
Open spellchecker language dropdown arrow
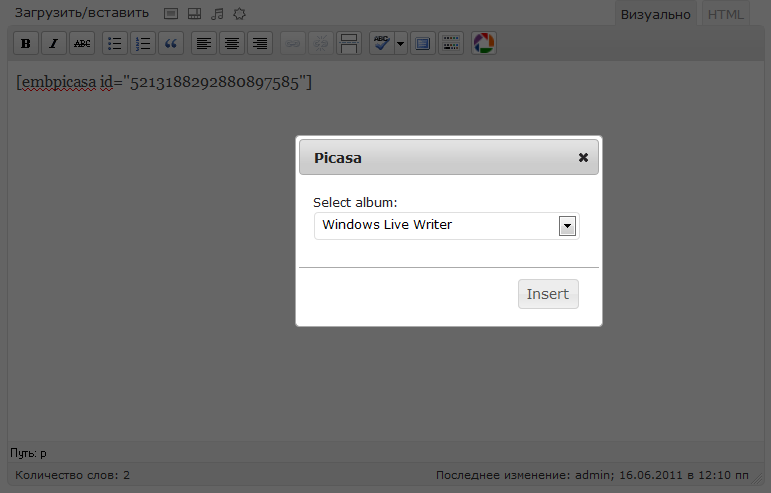point(400,43)
